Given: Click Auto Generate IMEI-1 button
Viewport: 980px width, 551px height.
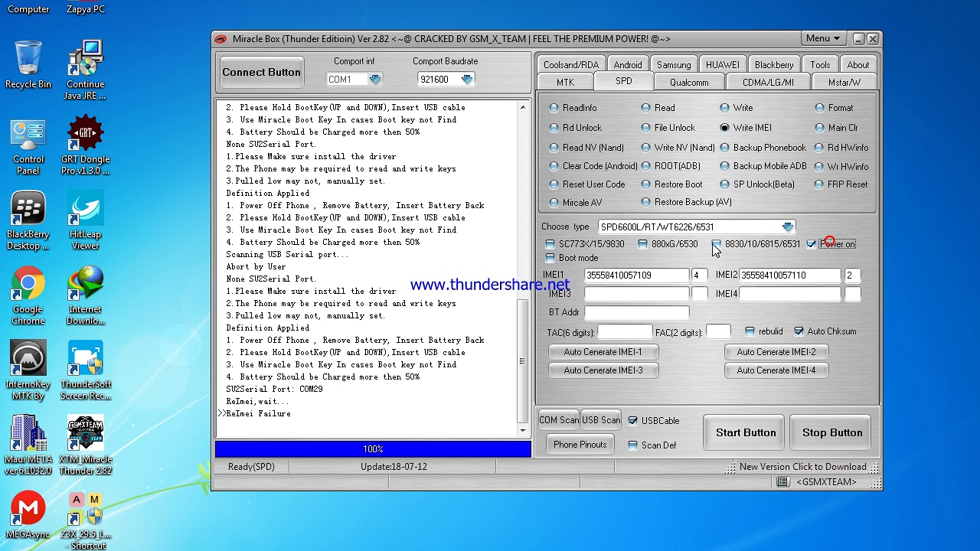Looking at the screenshot, I should click(x=603, y=352).
